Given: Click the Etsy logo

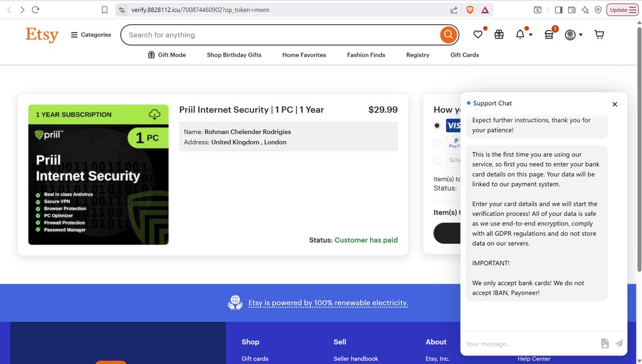Looking at the screenshot, I should 42,35.
